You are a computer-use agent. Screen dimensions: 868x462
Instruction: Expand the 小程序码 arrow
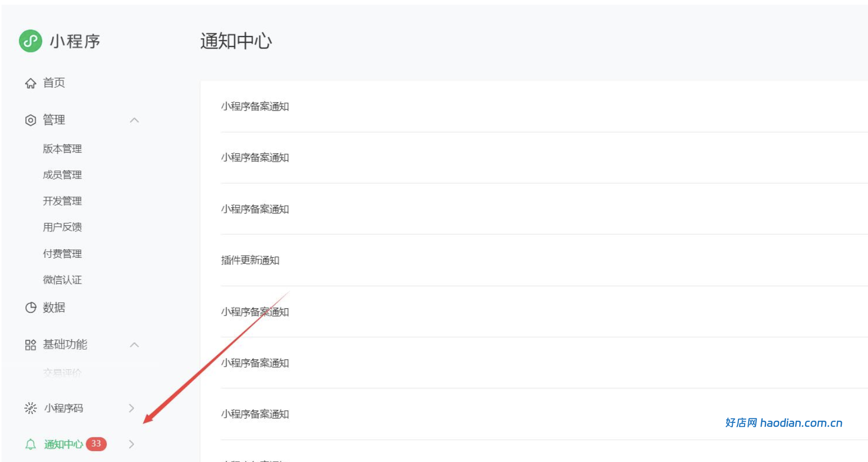tap(132, 408)
